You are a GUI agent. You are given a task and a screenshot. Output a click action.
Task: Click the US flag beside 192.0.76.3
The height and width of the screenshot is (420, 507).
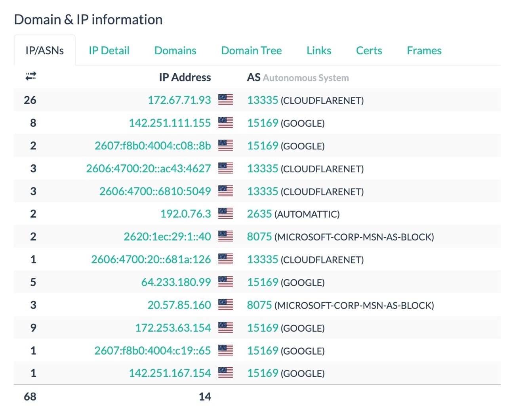point(225,214)
